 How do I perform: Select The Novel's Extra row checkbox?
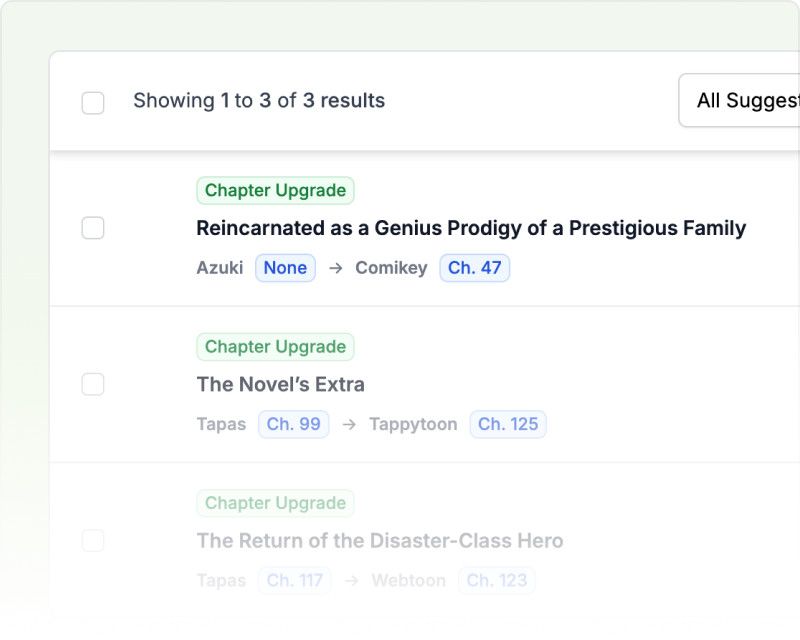[93, 384]
